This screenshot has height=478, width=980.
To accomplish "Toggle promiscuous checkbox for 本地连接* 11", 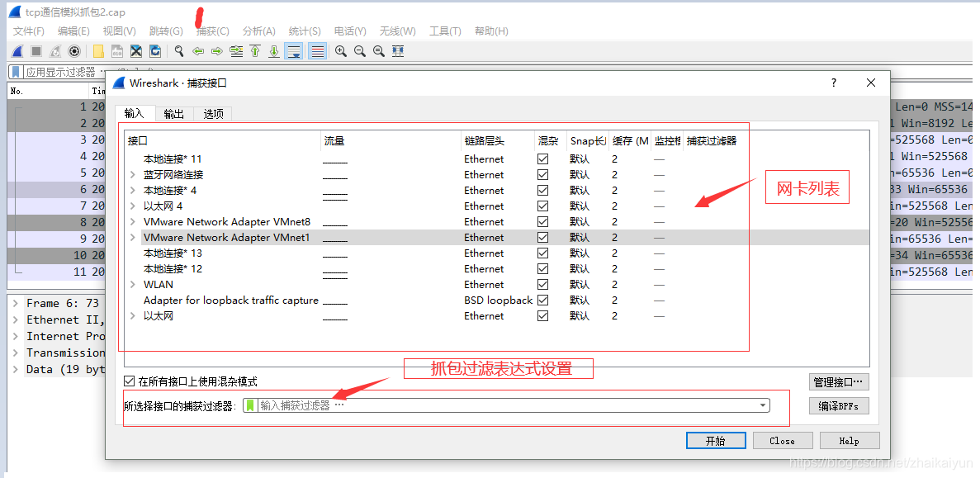I will click(x=542, y=159).
